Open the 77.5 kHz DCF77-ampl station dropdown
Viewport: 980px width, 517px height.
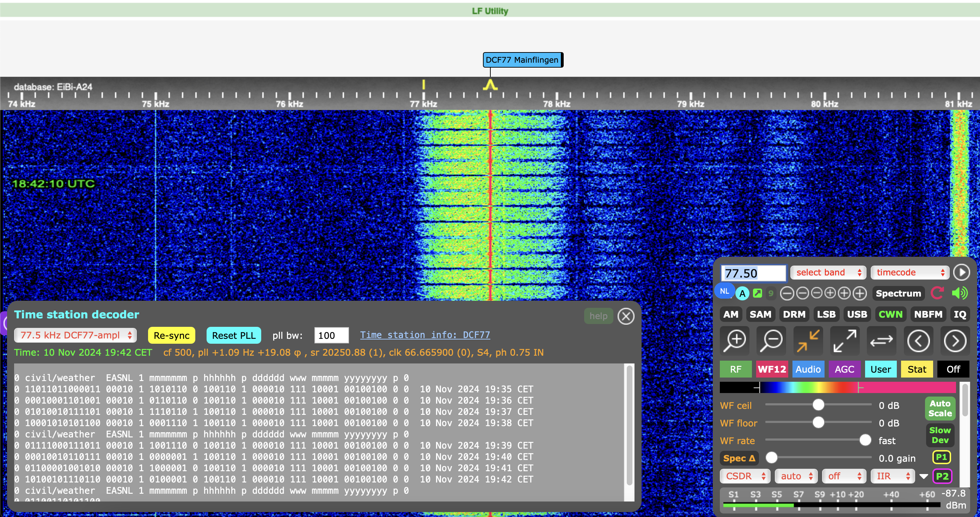pos(75,335)
